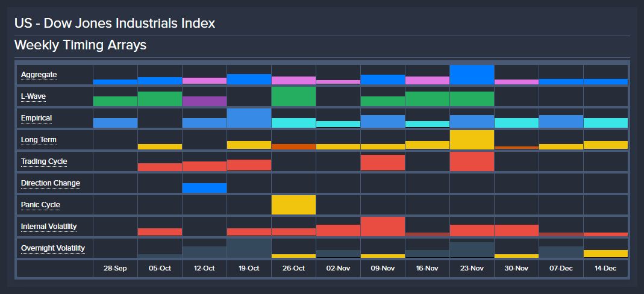The width and height of the screenshot is (644, 294).
Task: Click the L-Wave row label
Action: pos(33,96)
